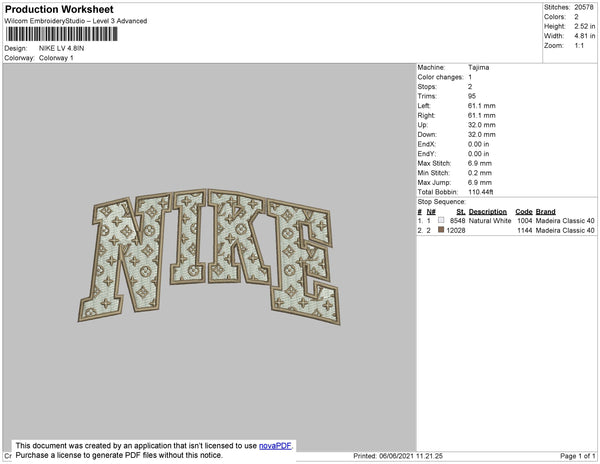This screenshot has height=464, width=600.
Task: Select the height value '2.52 in'
Action: (x=584, y=26)
